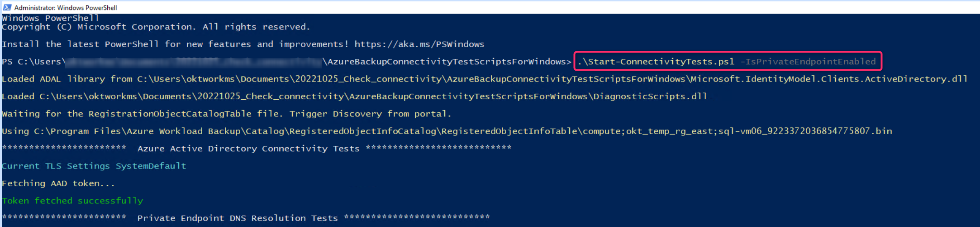Click the -IsPrivateEndpointEnabled parameter
Viewport: 980px width, 227px height.
pyautogui.click(x=808, y=62)
